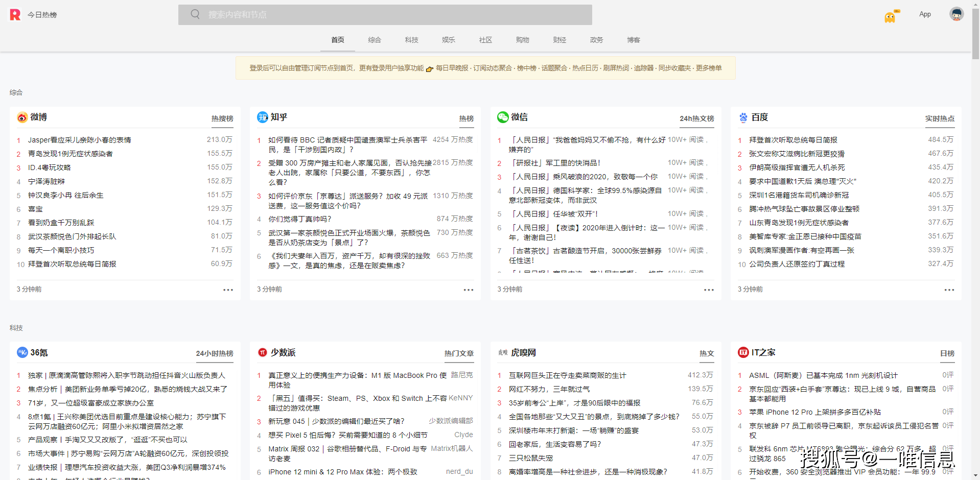The width and height of the screenshot is (980, 480).
Task: Open Weibo item ID.4粤玩攻略
Action: point(49,167)
